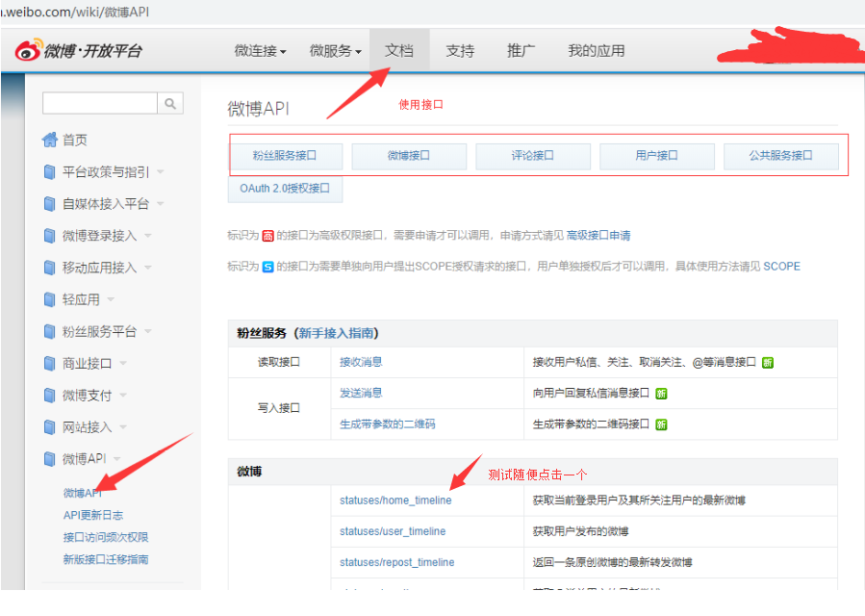Open the 接收消息 API link
This screenshot has height=616, width=865.
(361, 362)
